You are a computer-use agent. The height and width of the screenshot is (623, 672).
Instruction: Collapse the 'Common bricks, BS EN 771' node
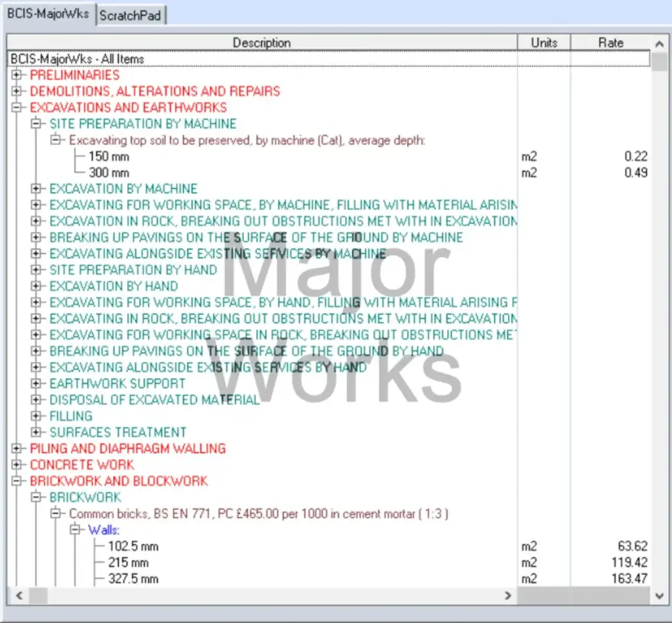point(56,513)
